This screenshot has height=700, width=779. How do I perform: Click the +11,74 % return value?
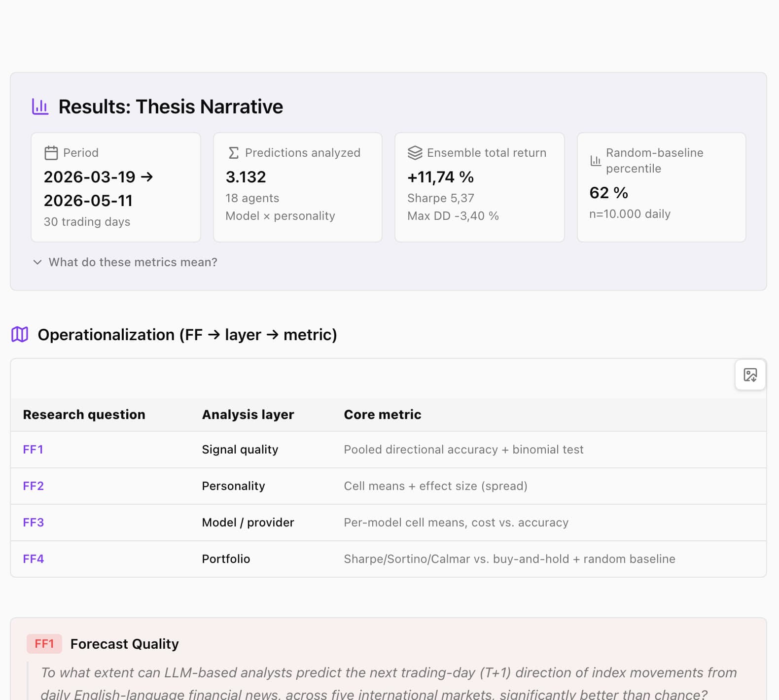(x=441, y=177)
